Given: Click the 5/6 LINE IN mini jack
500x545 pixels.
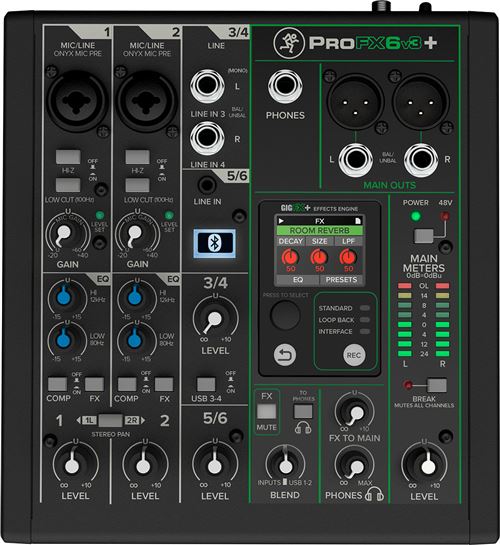Looking at the screenshot, I should tap(207, 185).
